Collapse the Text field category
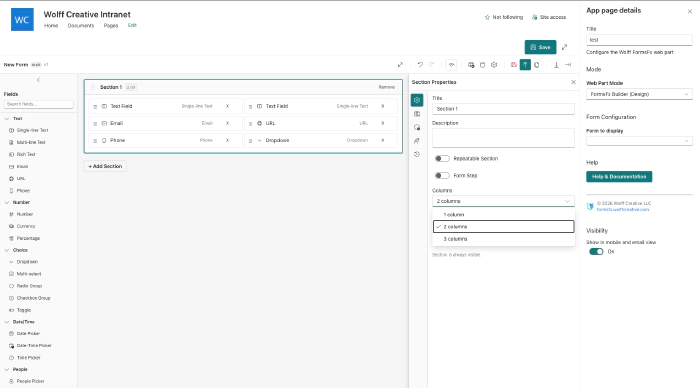Screen dimensions: 700x388 7,119
